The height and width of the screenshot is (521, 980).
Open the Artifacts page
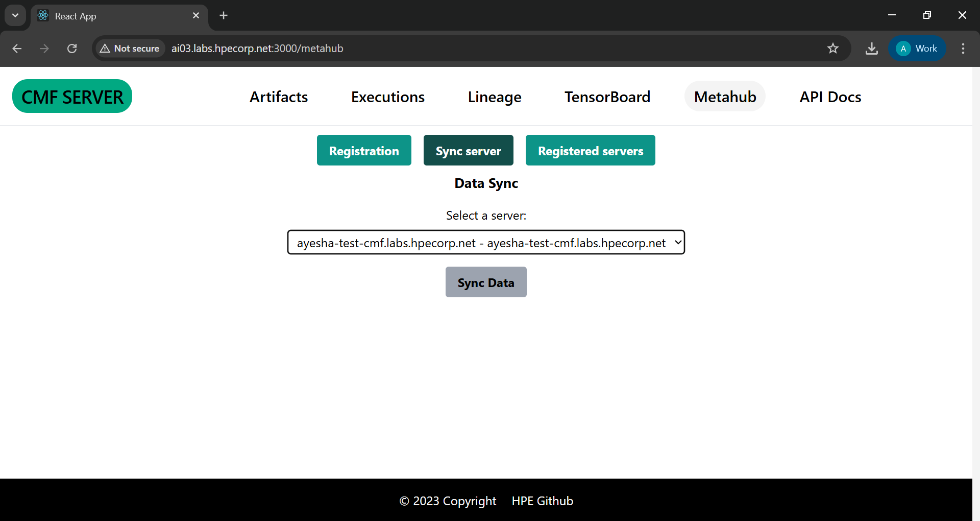click(279, 97)
